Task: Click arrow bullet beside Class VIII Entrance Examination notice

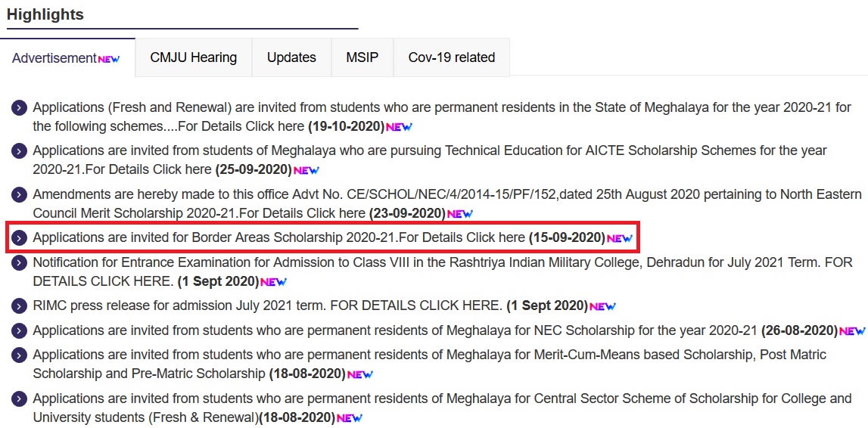Action: pyautogui.click(x=20, y=263)
